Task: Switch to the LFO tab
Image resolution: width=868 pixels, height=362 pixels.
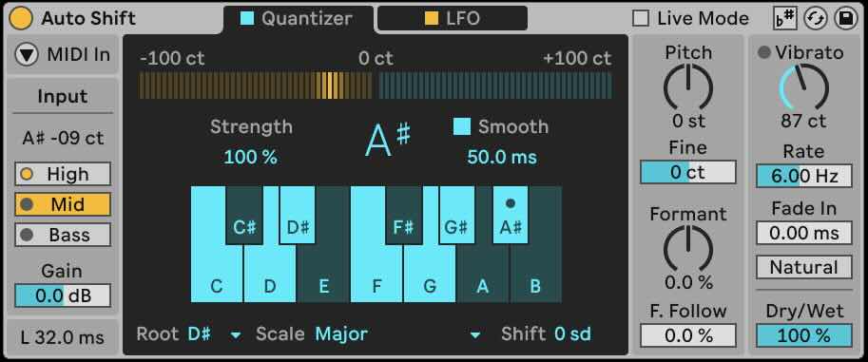Action: (453, 19)
